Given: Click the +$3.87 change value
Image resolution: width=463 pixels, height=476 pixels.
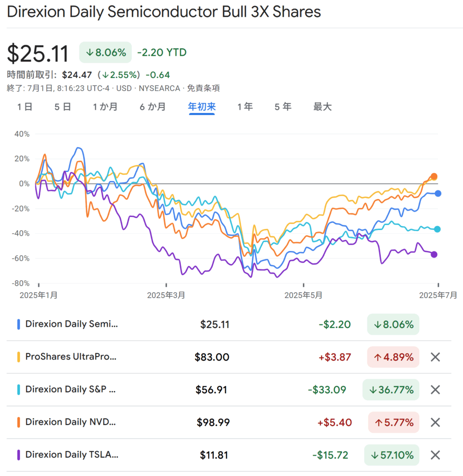Looking at the screenshot, I should [335, 357].
